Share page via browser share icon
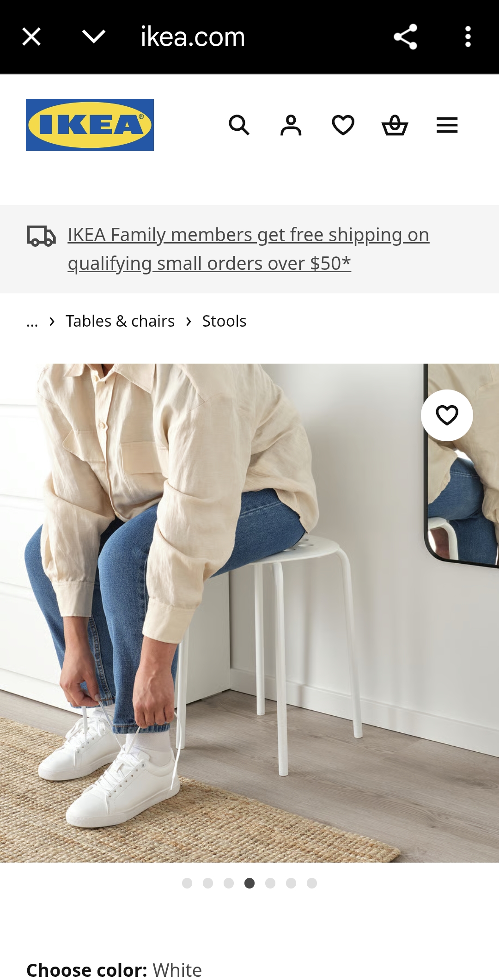 405,37
